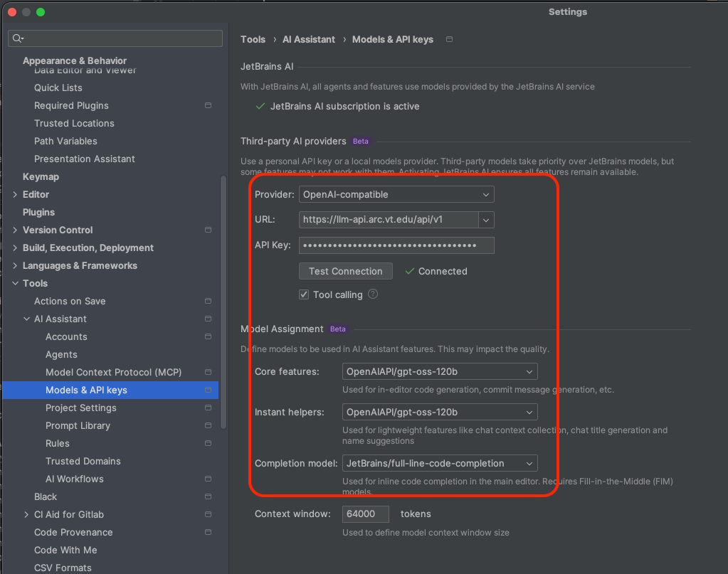The image size is (728, 574).
Task: Toggle the Tool calling checkbox
Action: click(x=304, y=294)
